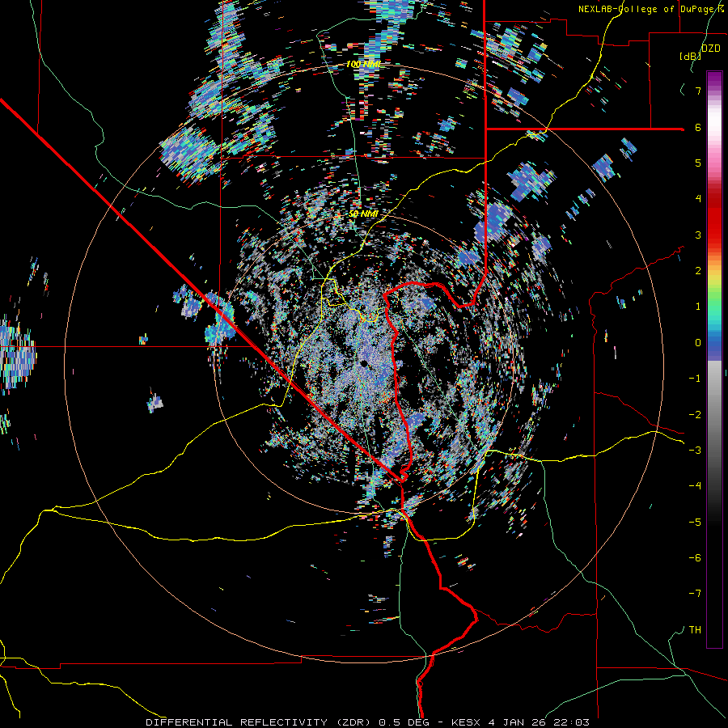
Task: Click the "-3" value on the scale
Action: pos(695,450)
